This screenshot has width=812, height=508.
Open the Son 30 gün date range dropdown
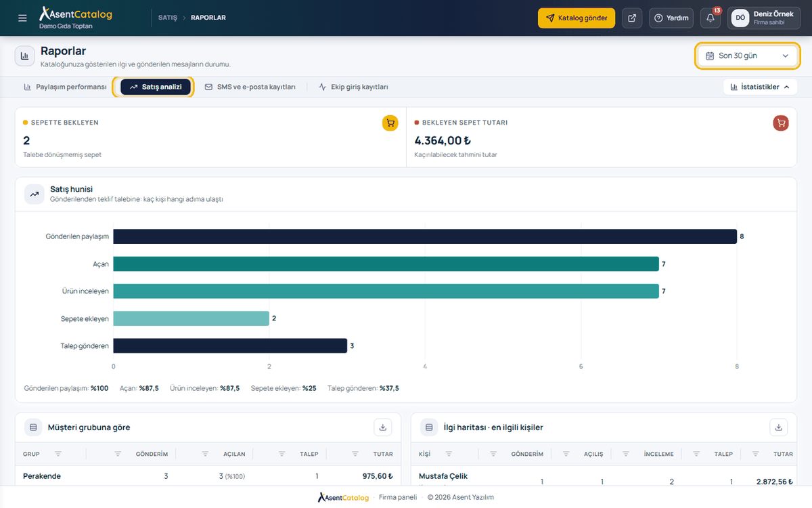[x=748, y=56]
